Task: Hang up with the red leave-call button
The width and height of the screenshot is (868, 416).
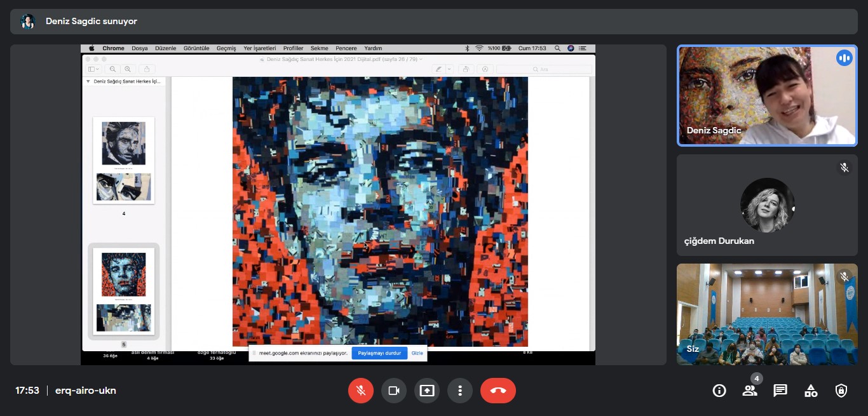Action: tap(498, 391)
